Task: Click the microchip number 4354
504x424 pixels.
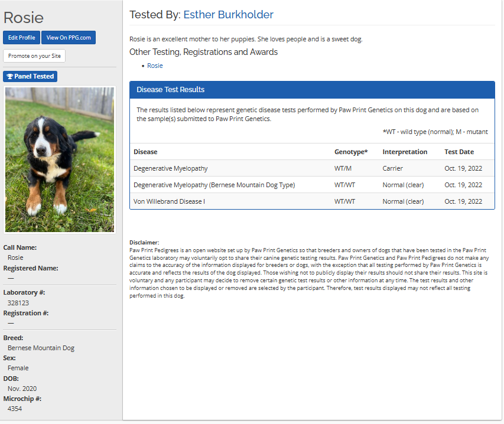Action: tap(15, 408)
